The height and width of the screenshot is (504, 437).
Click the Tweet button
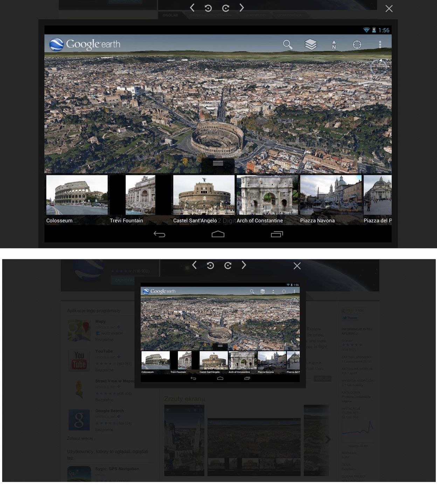350,318
